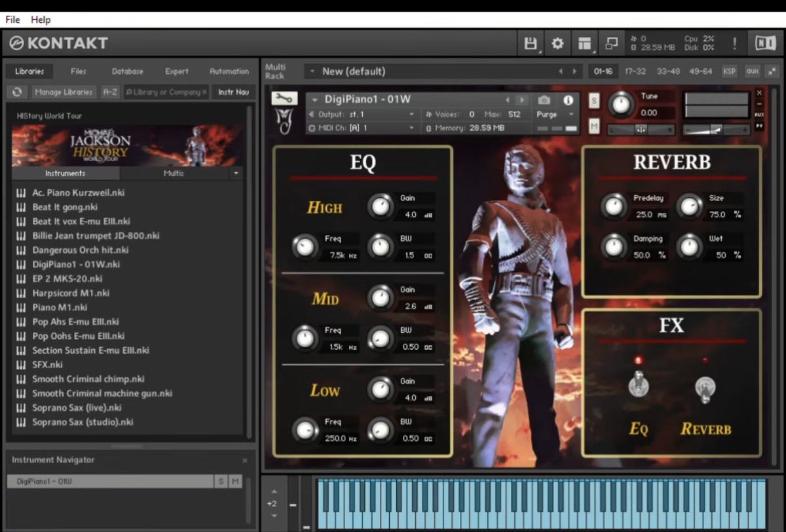Screen dimensions: 786x532
Task: Open workspace layout panel icon
Action: pyautogui.click(x=584, y=44)
